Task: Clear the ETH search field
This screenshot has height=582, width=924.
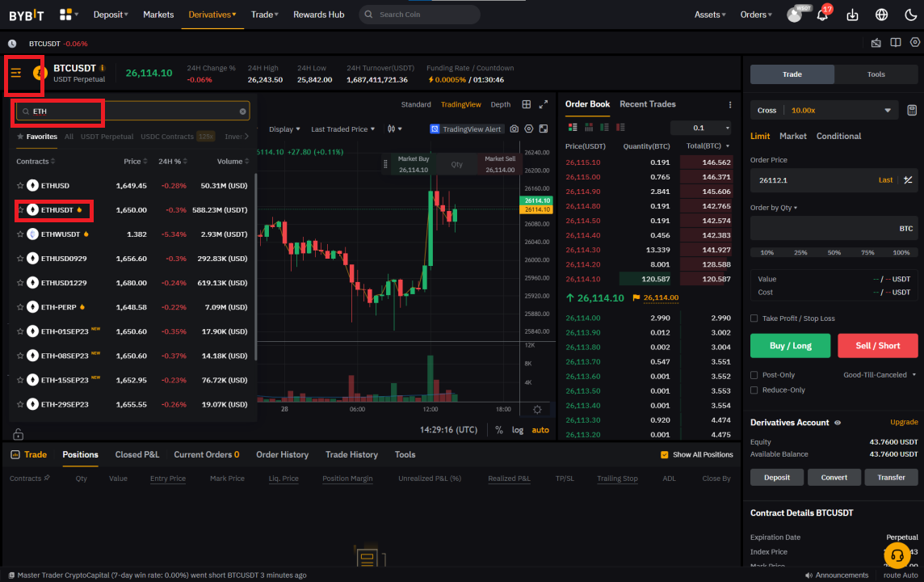Action: (x=243, y=112)
